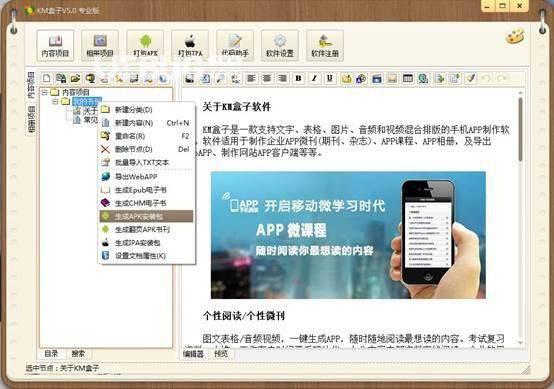Click the heading 关于KM盒子软件

[x=237, y=107]
